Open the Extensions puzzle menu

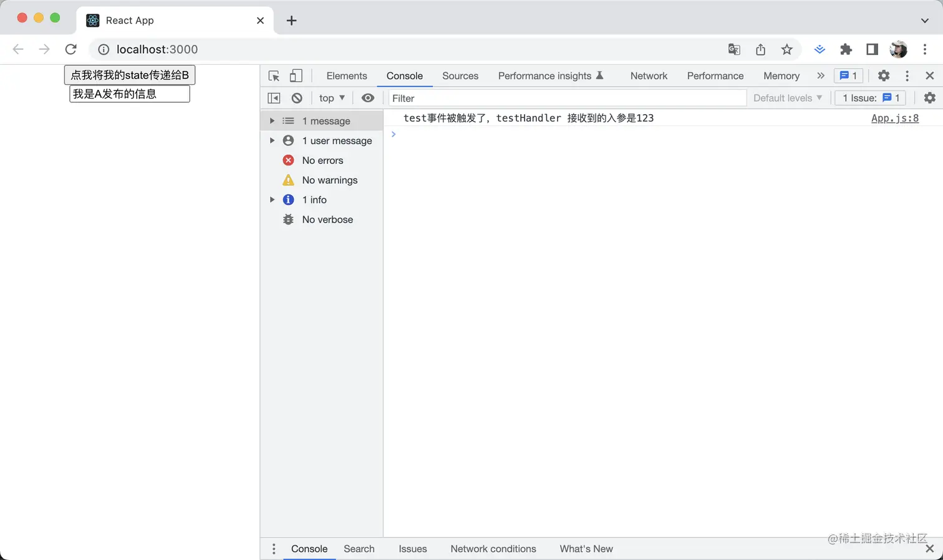tap(846, 49)
